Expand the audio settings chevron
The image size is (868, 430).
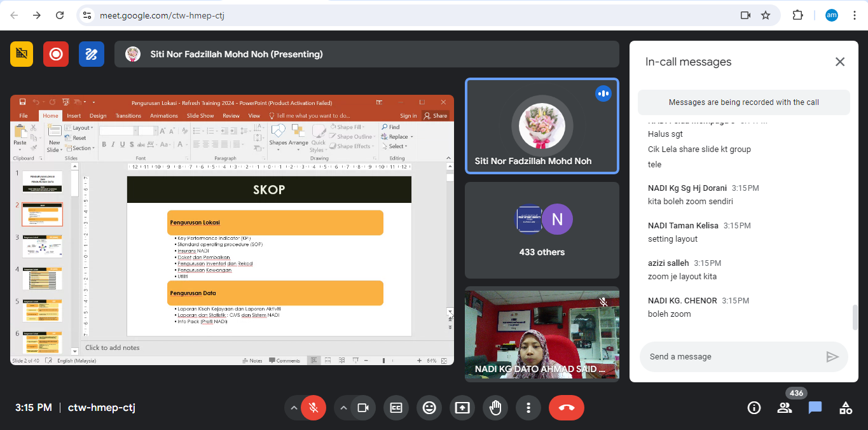pyautogui.click(x=293, y=408)
